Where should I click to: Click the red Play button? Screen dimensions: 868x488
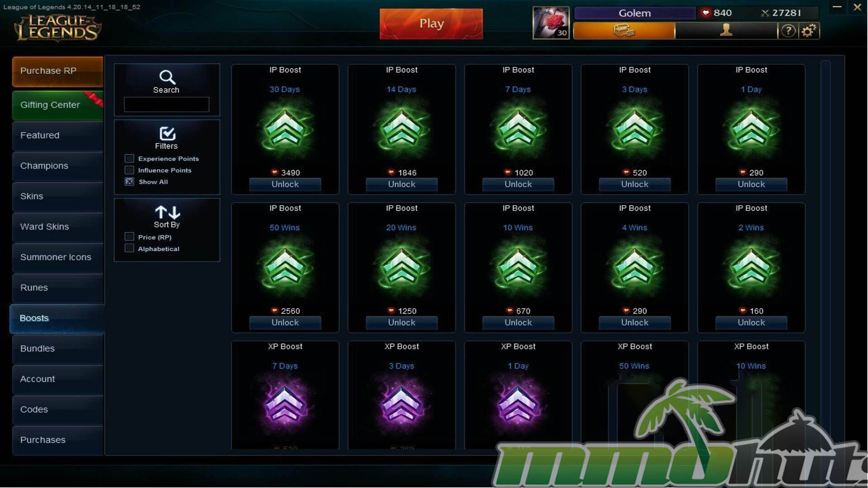(431, 23)
